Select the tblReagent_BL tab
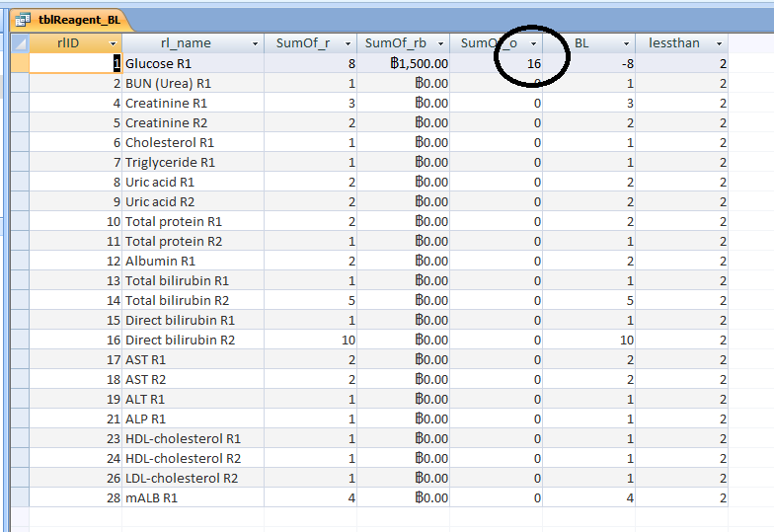Viewport: 774px width, 532px height. [71, 20]
